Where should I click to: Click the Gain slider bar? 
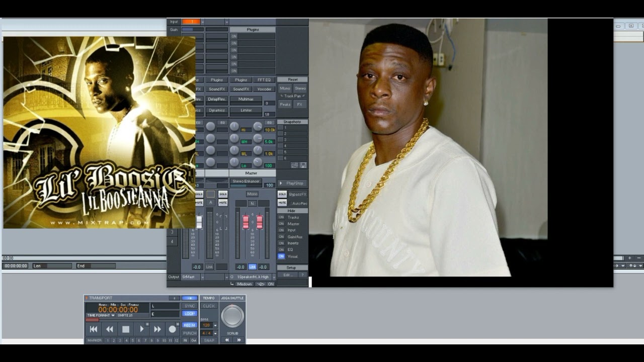click(193, 30)
